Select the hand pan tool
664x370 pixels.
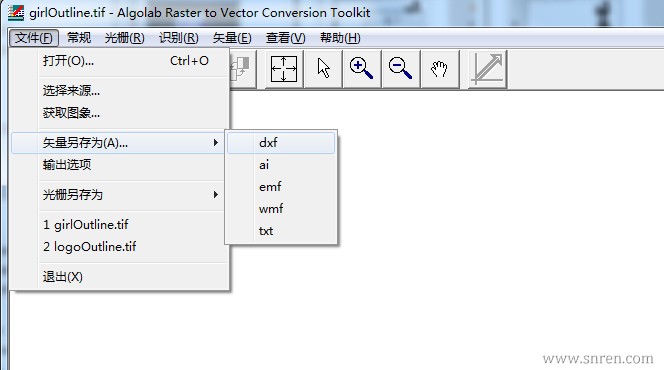click(x=440, y=69)
